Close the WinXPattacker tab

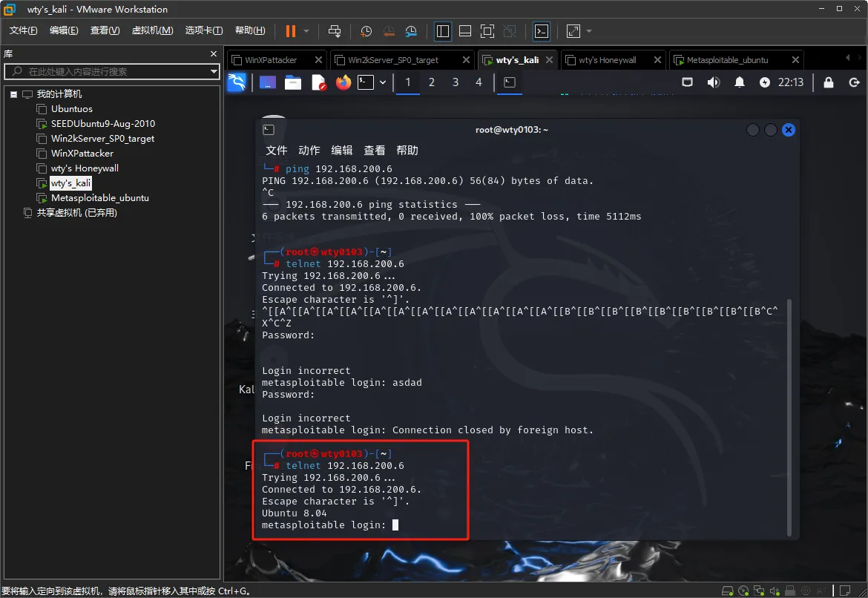tap(318, 60)
